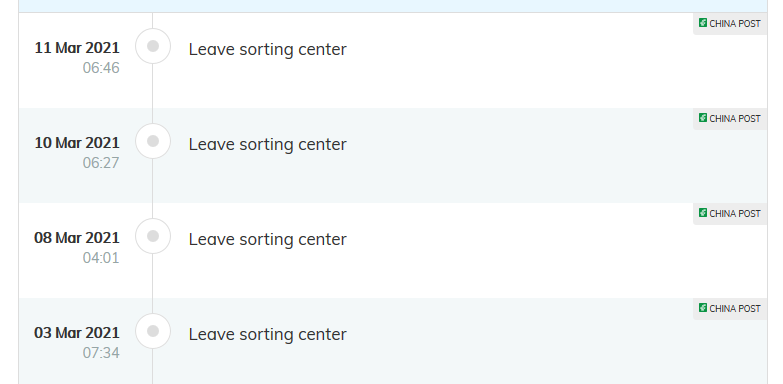Select timeline circle marker for 08 Mar 2021
The image size is (783, 384).
click(153, 236)
